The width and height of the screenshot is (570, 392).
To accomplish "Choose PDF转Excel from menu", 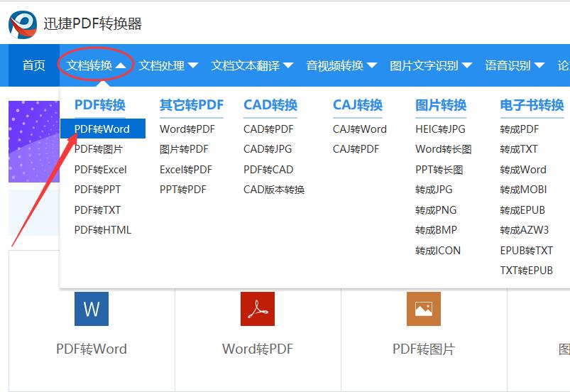I will pos(101,170).
